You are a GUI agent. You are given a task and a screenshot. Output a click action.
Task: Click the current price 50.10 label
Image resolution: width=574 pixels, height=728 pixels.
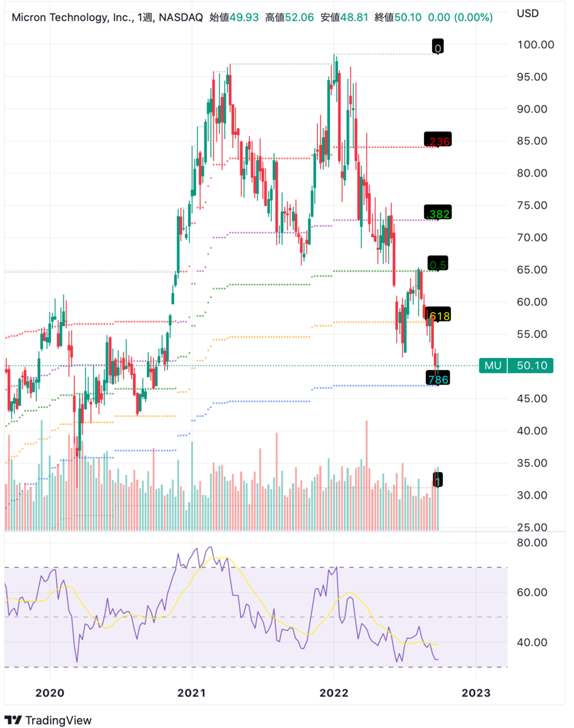(530, 365)
